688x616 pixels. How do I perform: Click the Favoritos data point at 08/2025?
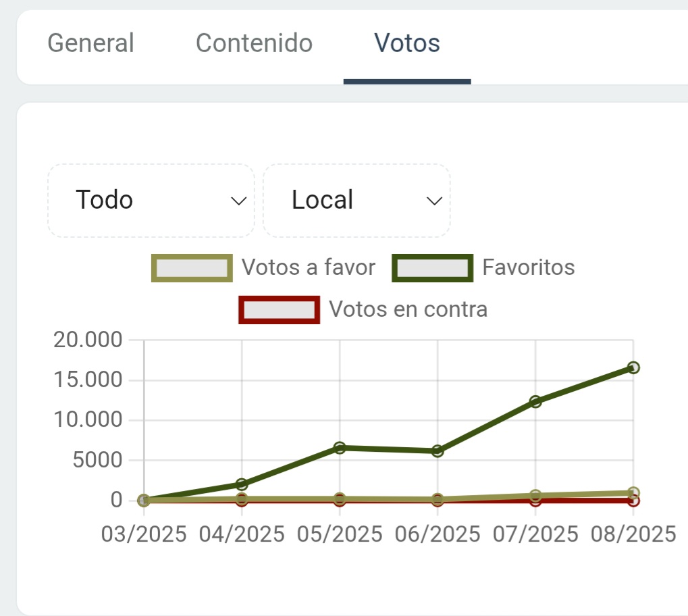tap(633, 367)
